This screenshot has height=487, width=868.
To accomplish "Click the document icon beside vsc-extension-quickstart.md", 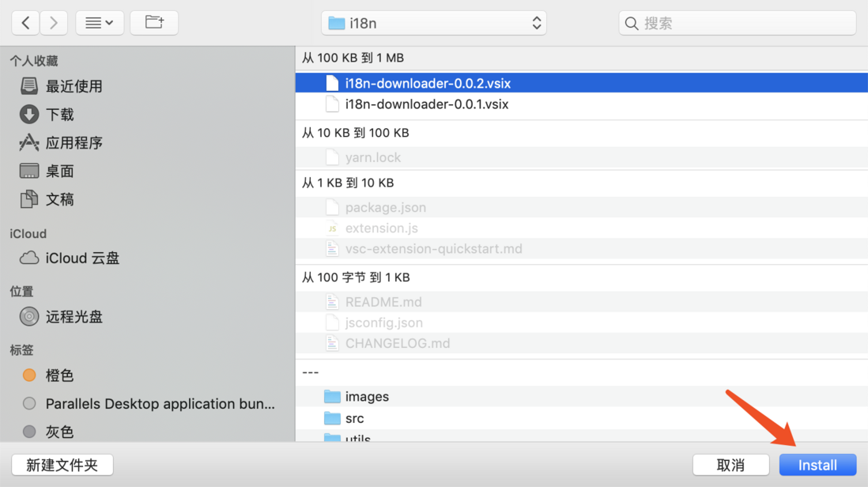I will point(332,249).
